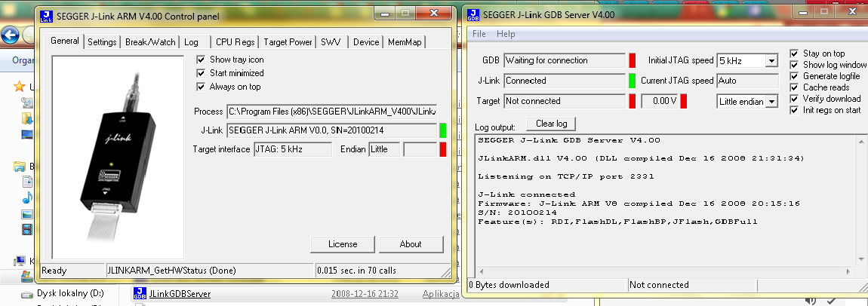Switch to the General tab

64,41
